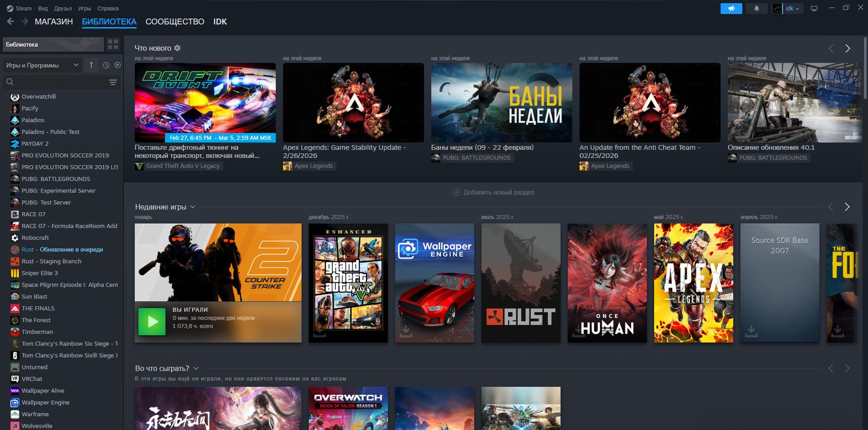Screen dimensions: 868x430
Task: Open the notifications bell
Action: coord(756,9)
